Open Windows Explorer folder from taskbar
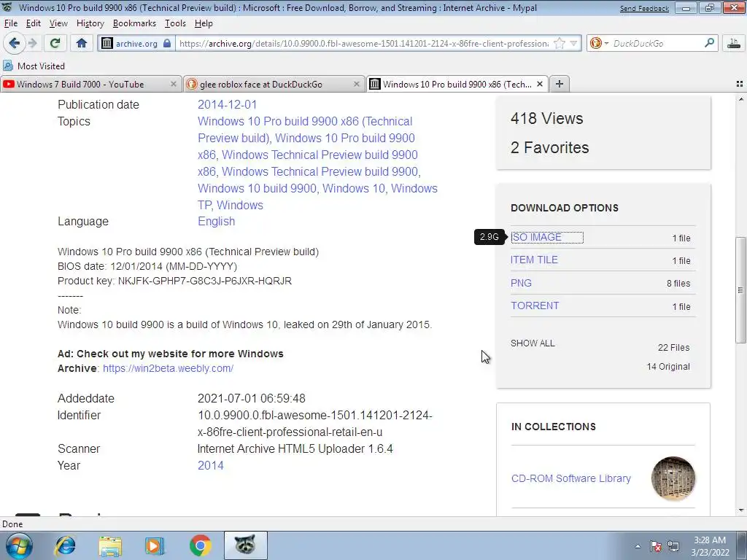The height and width of the screenshot is (560, 747). [110, 545]
